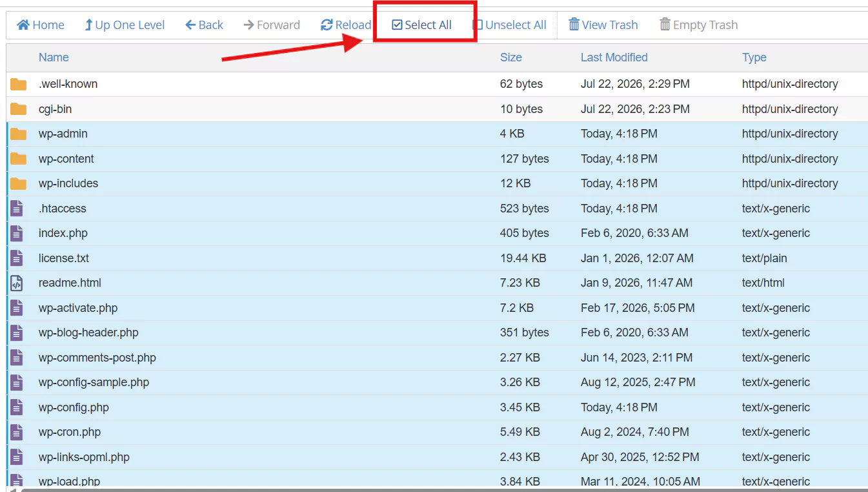This screenshot has height=492, width=868.
Task: Click the 127 bytes size cell
Action: click(x=525, y=159)
